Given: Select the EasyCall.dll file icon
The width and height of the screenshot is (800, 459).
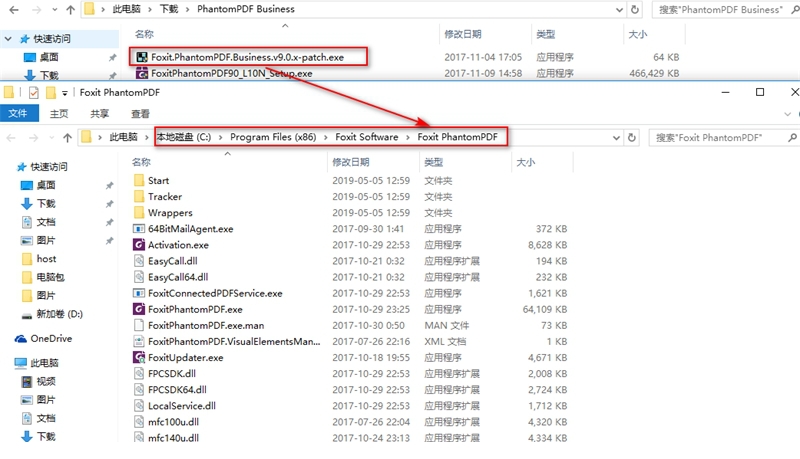Looking at the screenshot, I should [139, 261].
